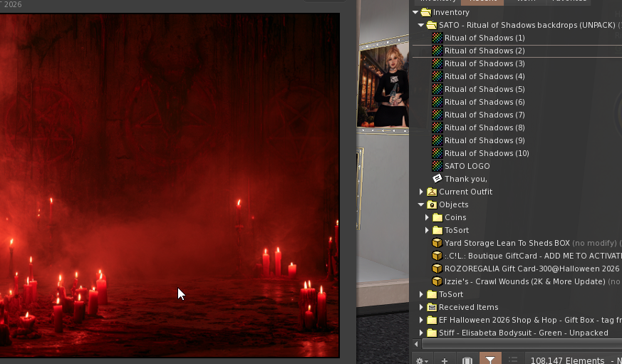Collapse the SATO Ritual of Shadows backdrops folder
Screen dimensions: 622x364
coord(421,25)
